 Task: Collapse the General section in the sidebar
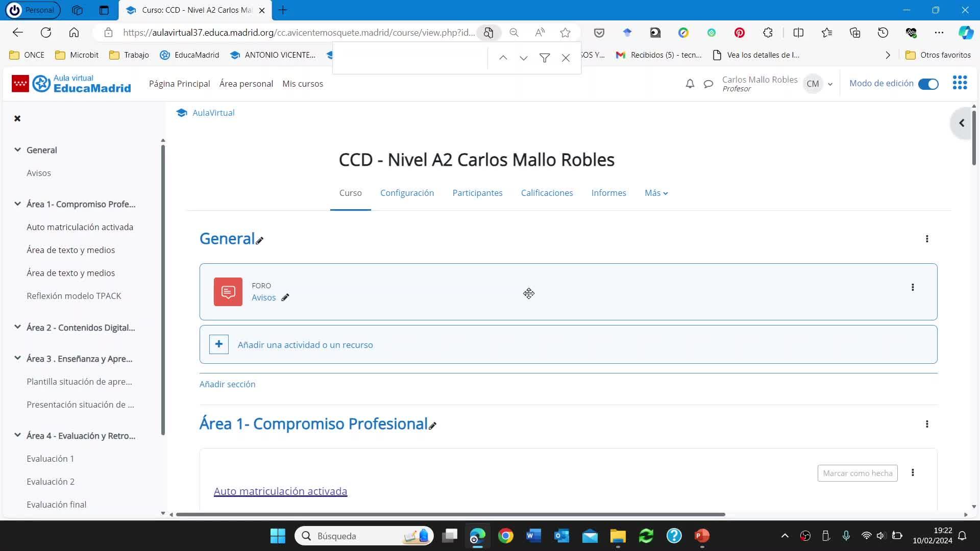[17, 150]
